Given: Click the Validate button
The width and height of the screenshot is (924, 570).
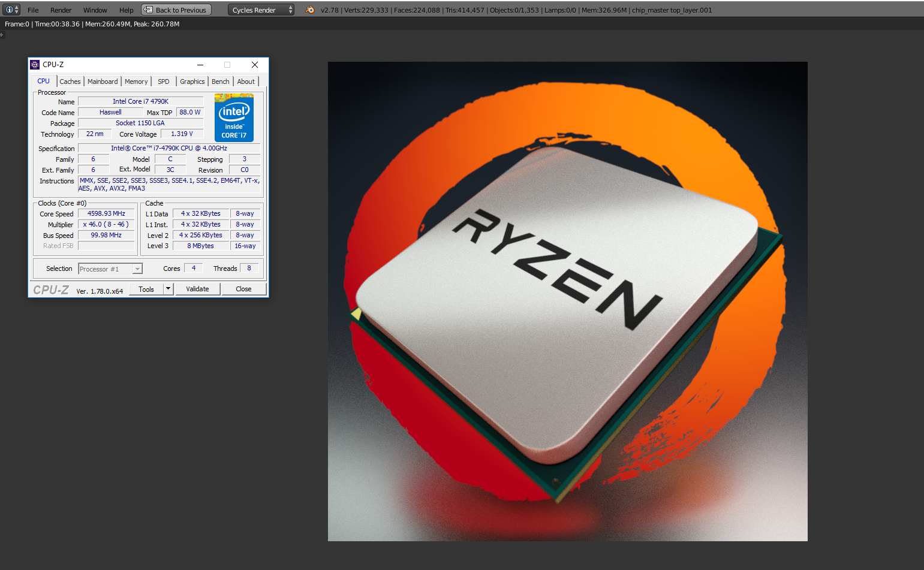Looking at the screenshot, I should pos(198,289).
